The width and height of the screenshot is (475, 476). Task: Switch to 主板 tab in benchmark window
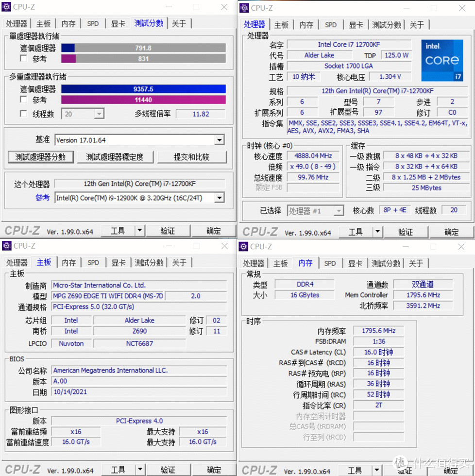tap(43, 24)
